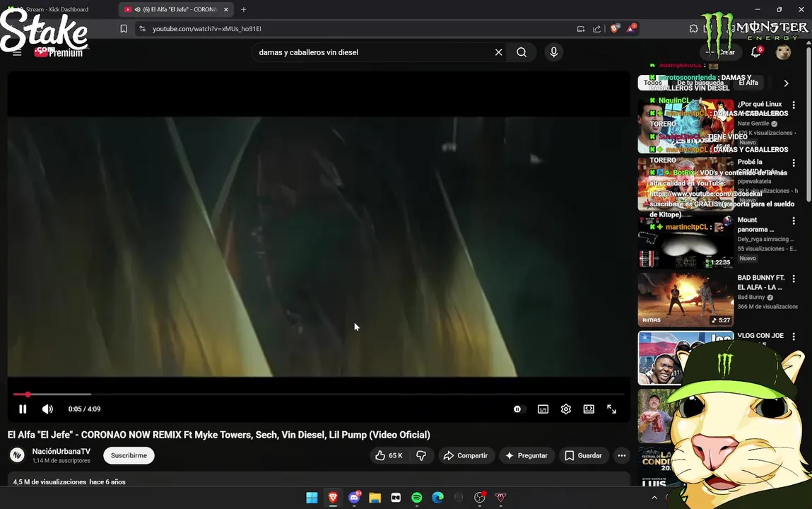Screen dimensions: 812x509
Task: Click the install/cast screen icon in address bar
Action: coord(580,29)
